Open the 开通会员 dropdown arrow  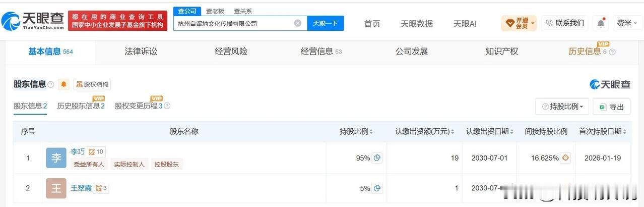coord(533,23)
